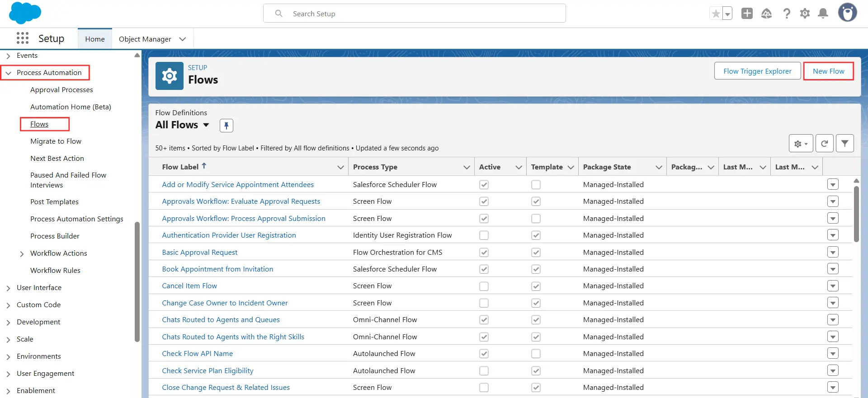Expand the User Interface section

8,288
